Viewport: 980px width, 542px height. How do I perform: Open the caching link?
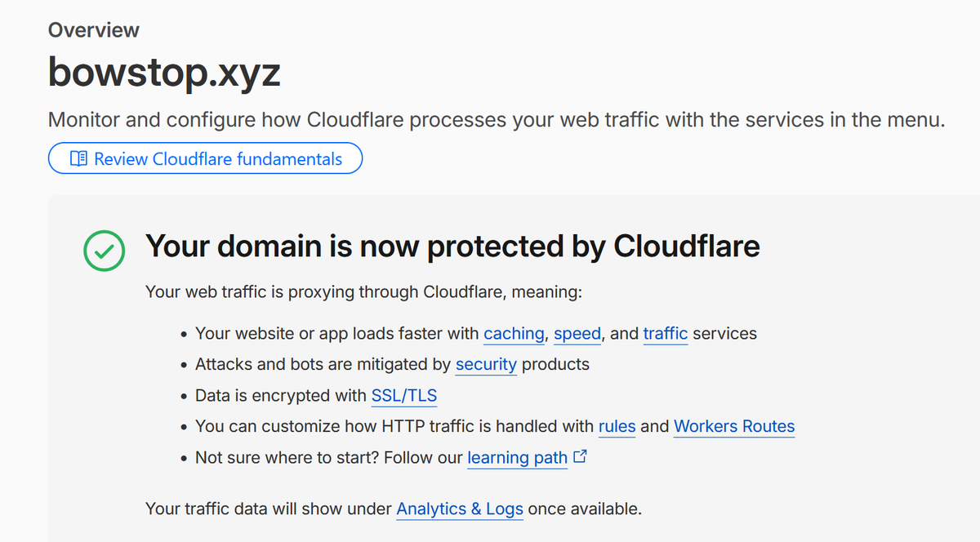click(x=514, y=334)
